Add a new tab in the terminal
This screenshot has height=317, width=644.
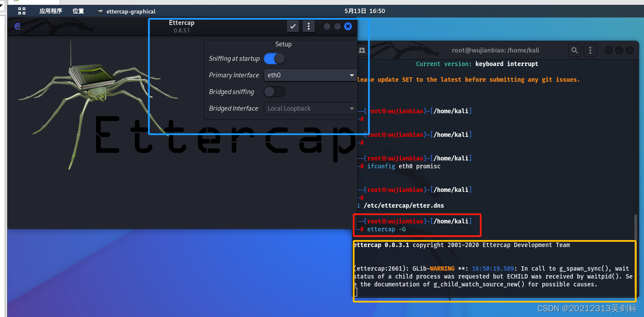(x=362, y=50)
